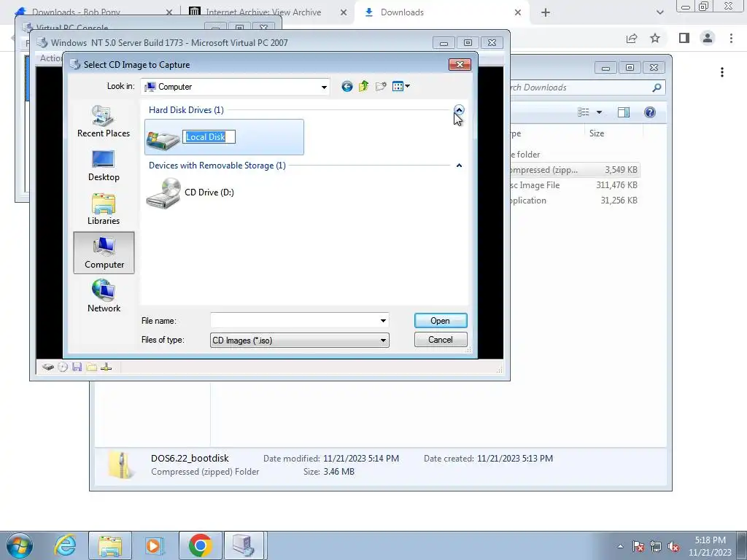Screen dimensions: 747x560
Task: Click volume muted tray icon
Action: (x=673, y=547)
